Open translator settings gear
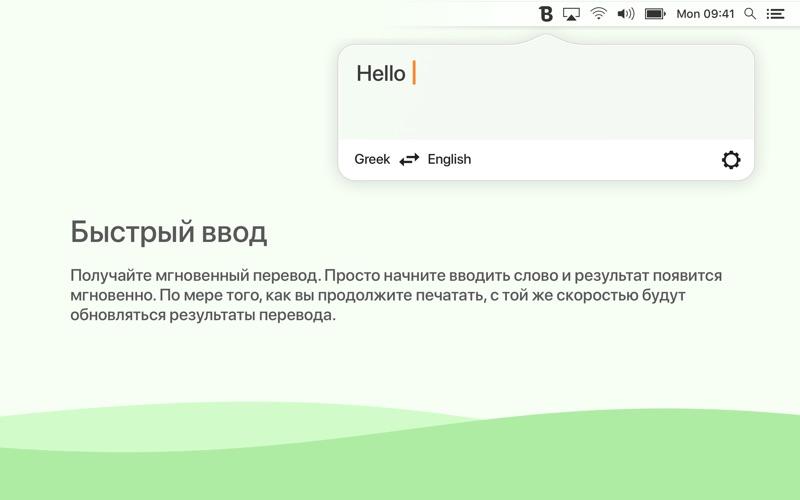 (x=731, y=160)
